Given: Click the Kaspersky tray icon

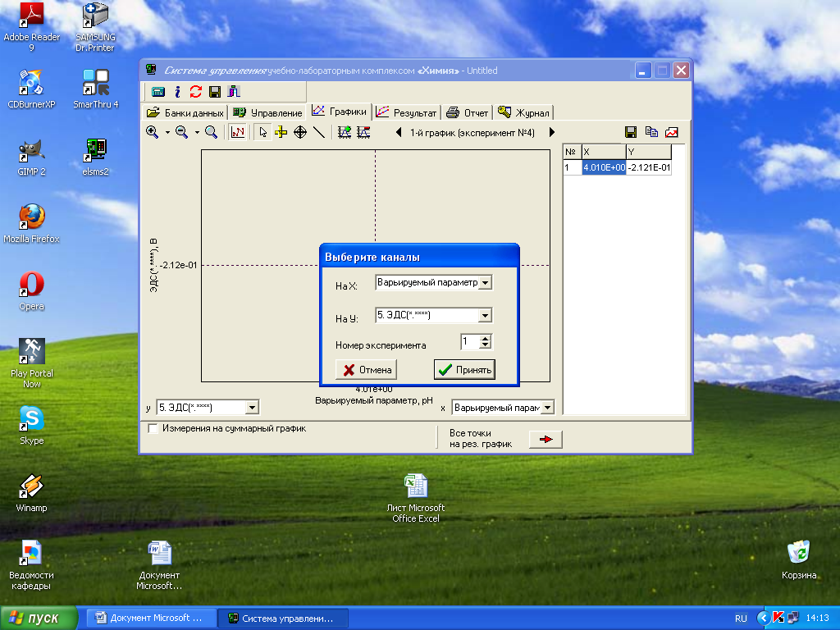Looking at the screenshot, I should (778, 618).
